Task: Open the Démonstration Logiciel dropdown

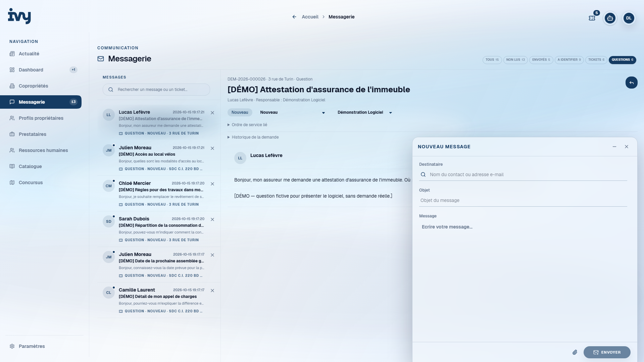Action: click(365, 112)
